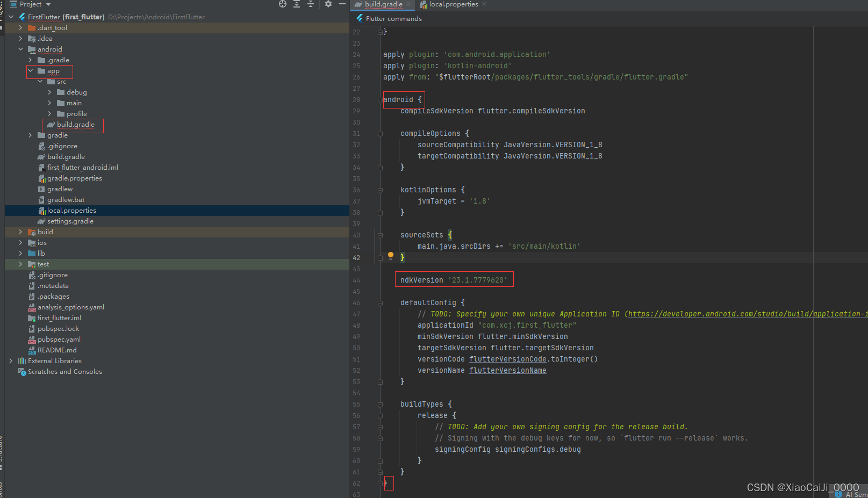
Task: Select build.gradle inside the app folder
Action: [x=75, y=125]
